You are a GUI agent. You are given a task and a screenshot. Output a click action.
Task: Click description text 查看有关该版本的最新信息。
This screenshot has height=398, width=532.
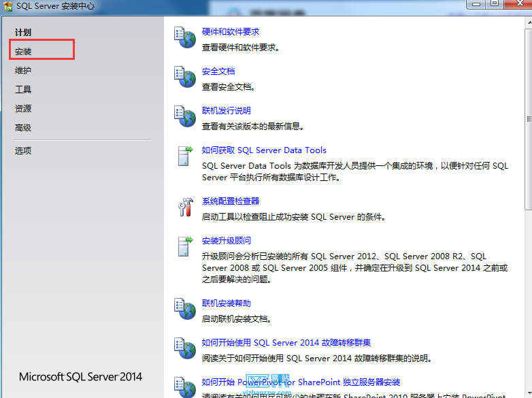pos(253,127)
